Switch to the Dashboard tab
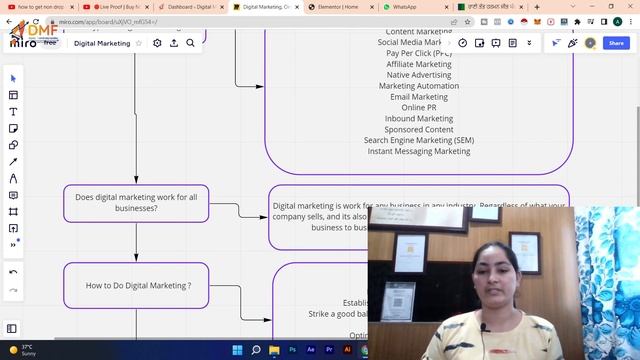The height and width of the screenshot is (360, 640). [x=191, y=7]
